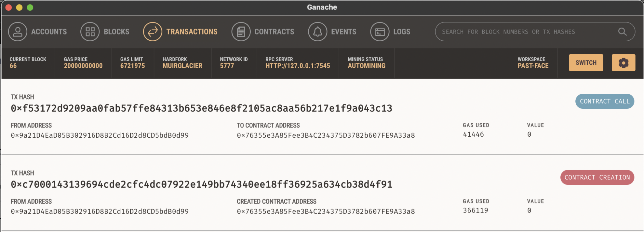Open the Events tab label
Screen dimensions: 644x232
pyautogui.click(x=344, y=32)
